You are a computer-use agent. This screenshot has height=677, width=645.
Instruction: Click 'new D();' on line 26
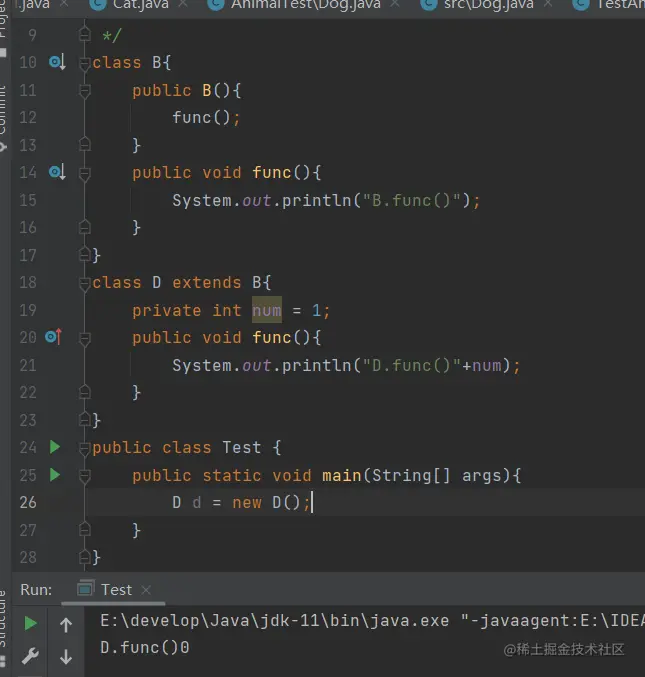[271, 502]
